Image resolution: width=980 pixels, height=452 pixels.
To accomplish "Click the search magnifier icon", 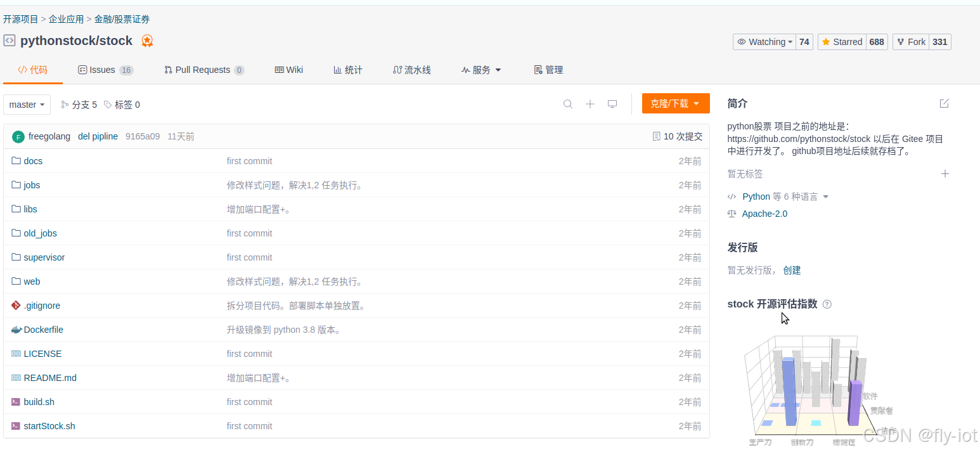I will [568, 104].
